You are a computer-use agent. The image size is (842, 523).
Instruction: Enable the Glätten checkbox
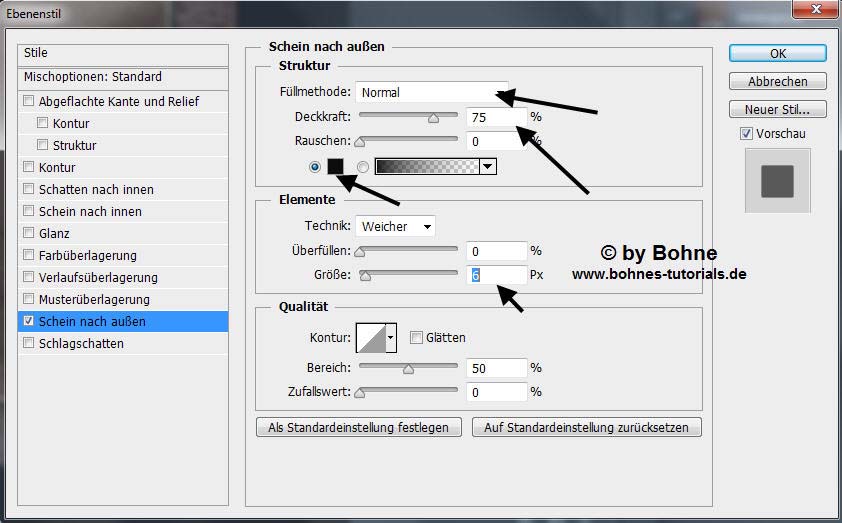point(416,338)
